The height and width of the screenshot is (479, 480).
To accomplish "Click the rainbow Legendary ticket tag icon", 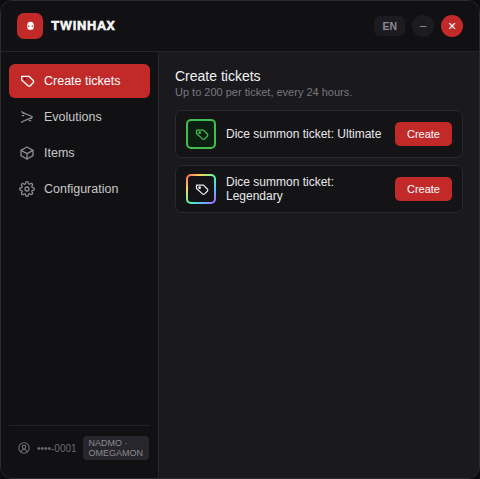I will (201, 189).
